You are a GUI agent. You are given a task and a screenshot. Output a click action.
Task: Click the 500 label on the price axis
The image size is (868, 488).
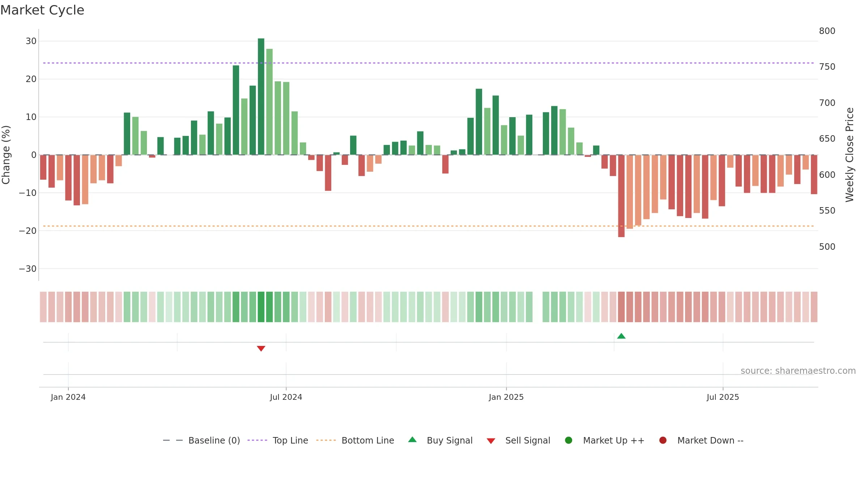pos(827,247)
